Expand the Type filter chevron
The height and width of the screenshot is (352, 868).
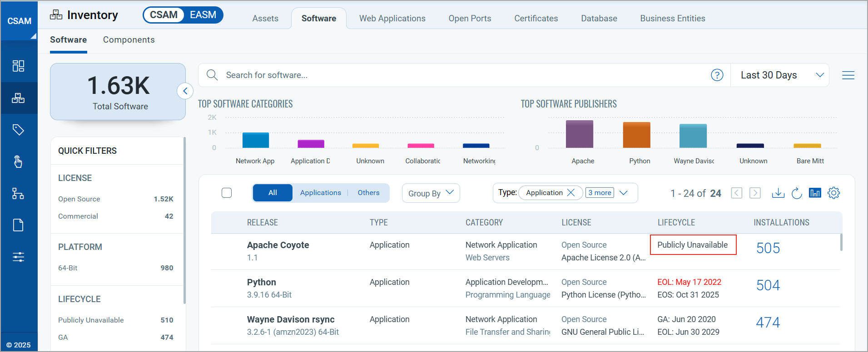[x=624, y=193]
